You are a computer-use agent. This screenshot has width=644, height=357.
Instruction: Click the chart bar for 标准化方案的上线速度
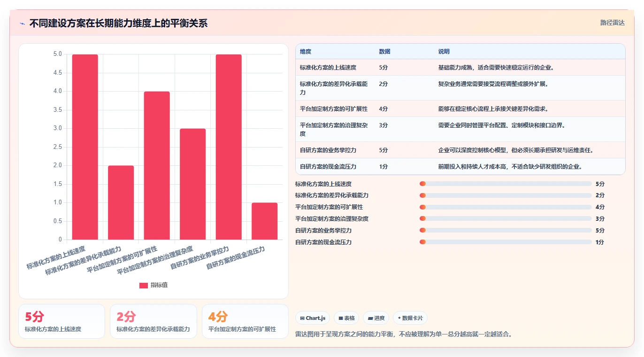point(85,147)
